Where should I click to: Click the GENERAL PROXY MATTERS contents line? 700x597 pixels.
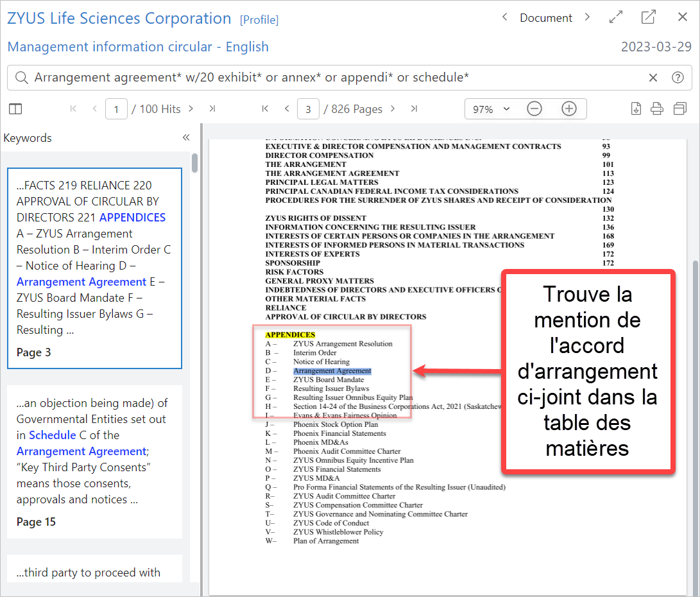[x=320, y=281]
